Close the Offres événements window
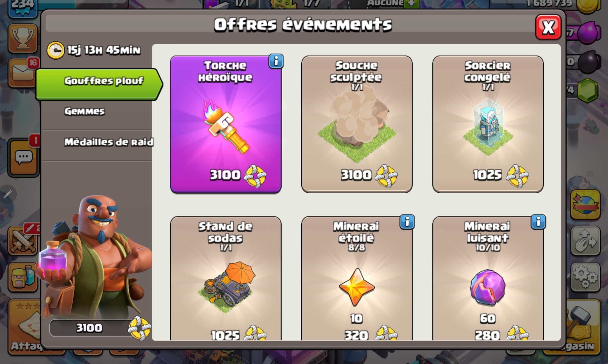The width and height of the screenshot is (608, 364). pyautogui.click(x=548, y=27)
